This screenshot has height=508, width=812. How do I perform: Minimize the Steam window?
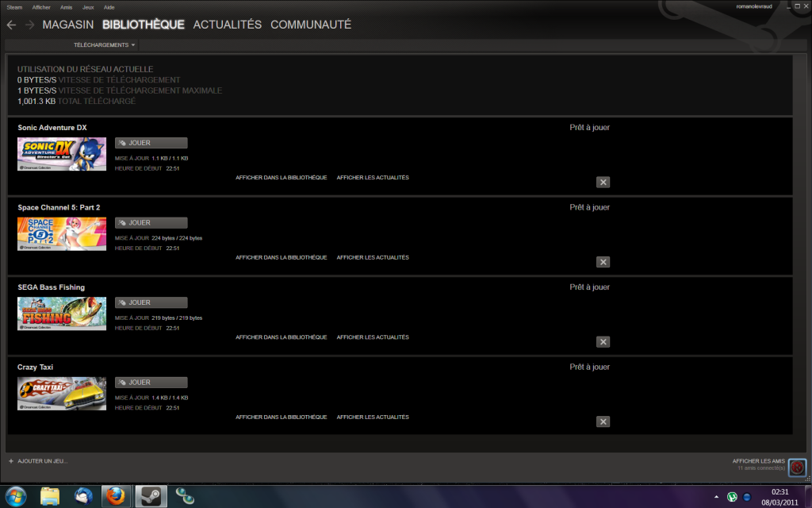pyautogui.click(x=789, y=6)
